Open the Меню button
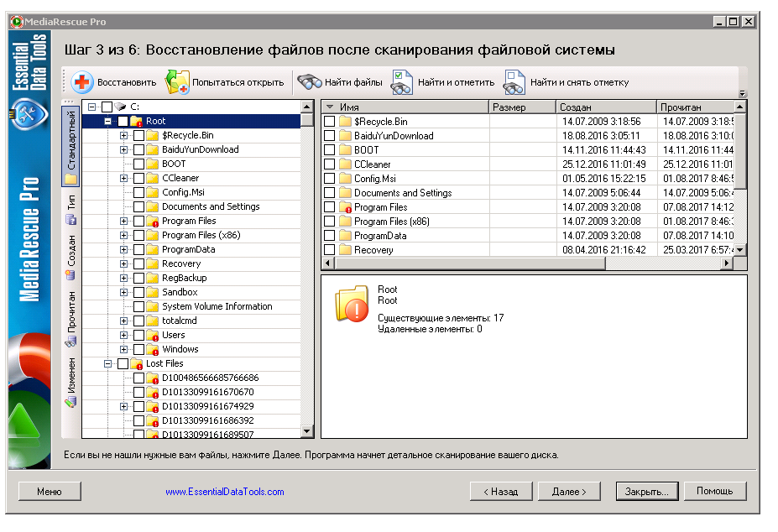 coord(50,492)
